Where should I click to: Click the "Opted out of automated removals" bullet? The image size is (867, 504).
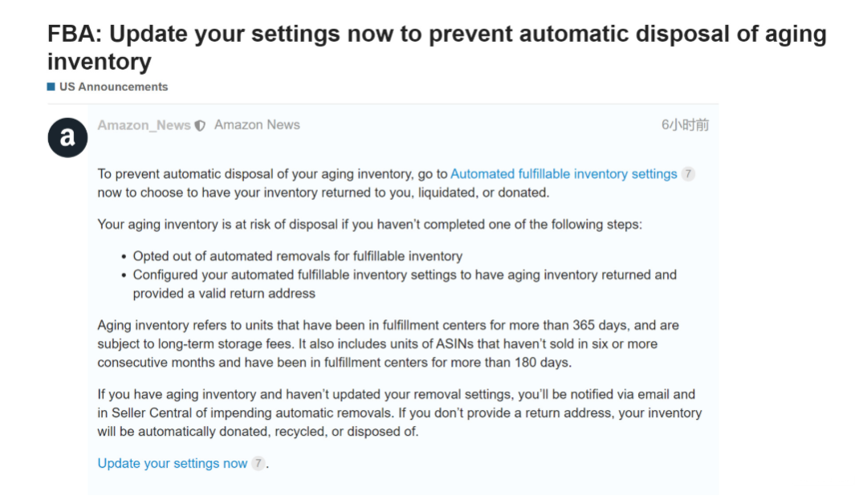[297, 256]
